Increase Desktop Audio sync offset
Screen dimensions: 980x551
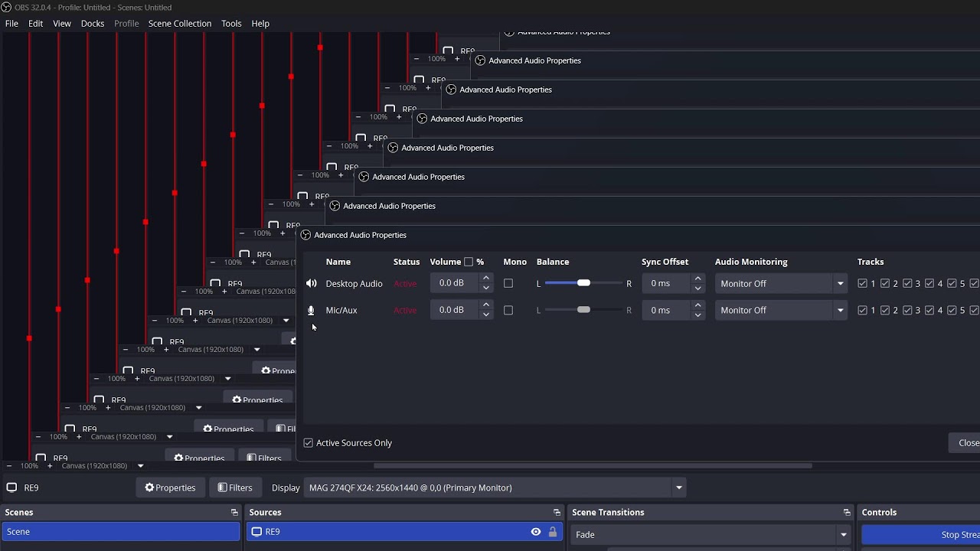(x=697, y=279)
